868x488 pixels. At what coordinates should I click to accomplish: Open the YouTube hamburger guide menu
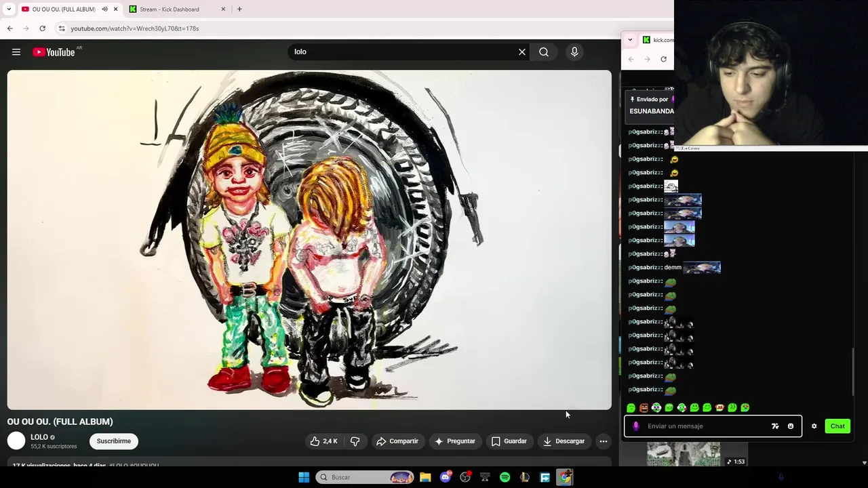click(x=16, y=52)
